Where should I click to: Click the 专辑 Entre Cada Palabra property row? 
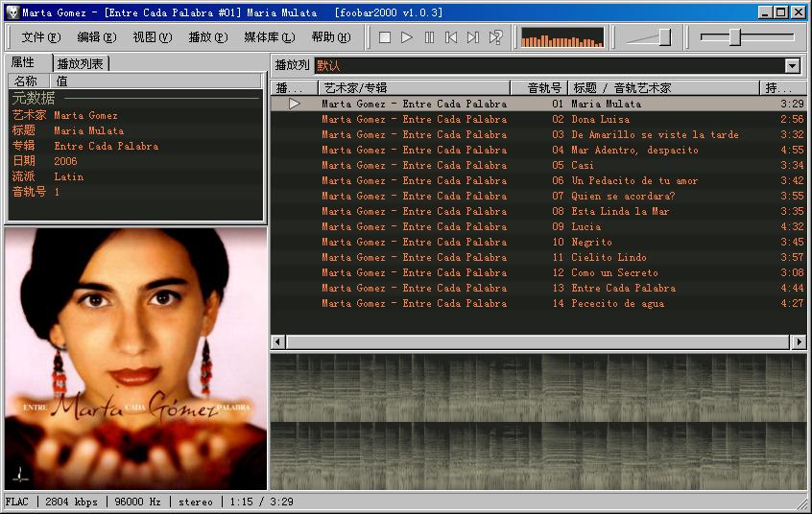click(x=135, y=146)
